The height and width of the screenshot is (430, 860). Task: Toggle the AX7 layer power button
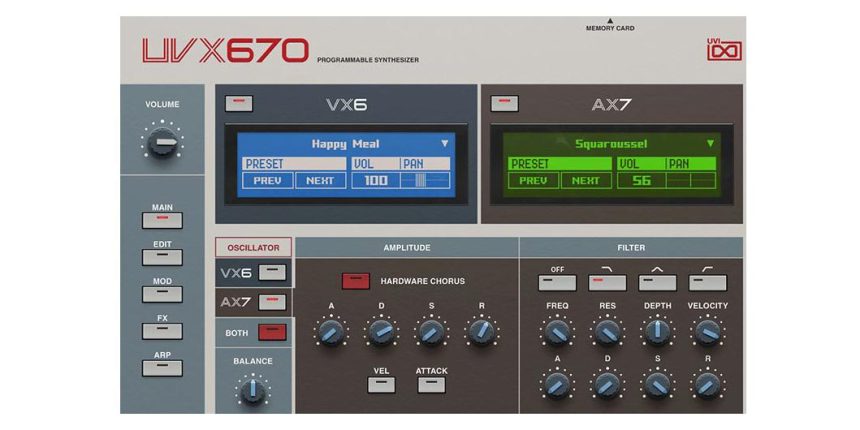pyautogui.click(x=506, y=103)
